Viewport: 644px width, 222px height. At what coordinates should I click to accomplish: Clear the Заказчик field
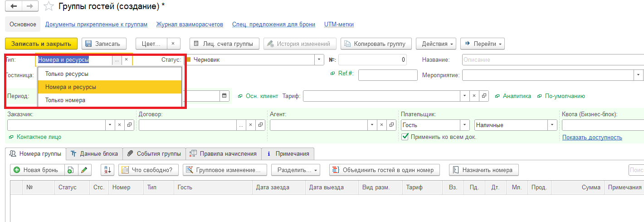[x=120, y=125]
